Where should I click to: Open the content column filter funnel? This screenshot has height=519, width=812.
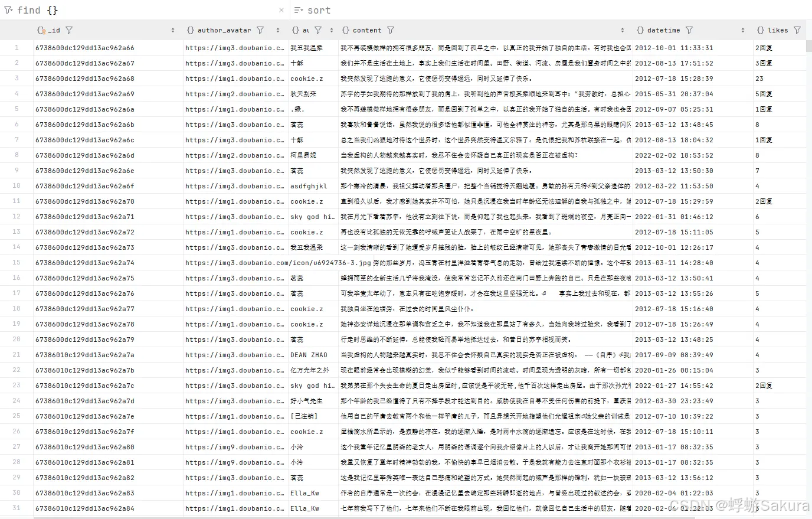click(x=391, y=30)
